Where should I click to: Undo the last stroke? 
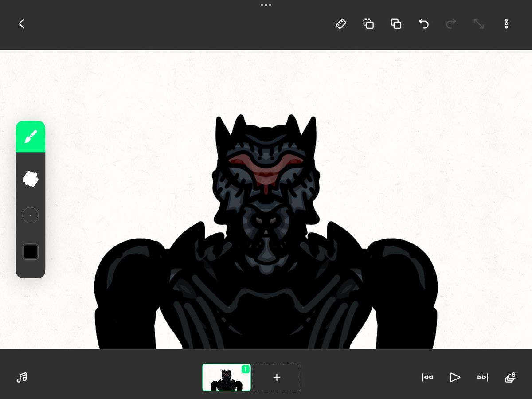tap(423, 24)
